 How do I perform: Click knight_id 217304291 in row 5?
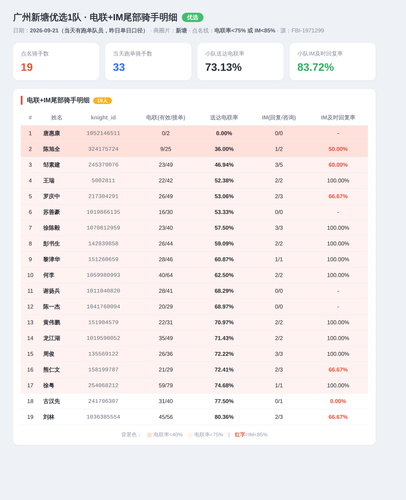click(103, 196)
